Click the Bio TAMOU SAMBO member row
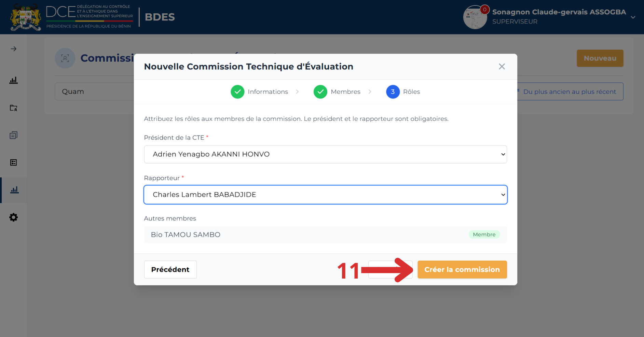 pos(325,234)
